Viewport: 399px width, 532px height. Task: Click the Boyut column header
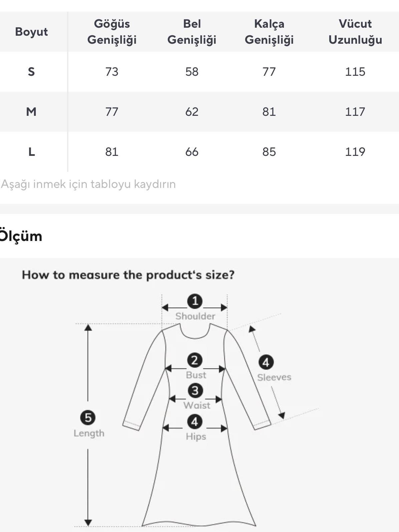pos(31,32)
